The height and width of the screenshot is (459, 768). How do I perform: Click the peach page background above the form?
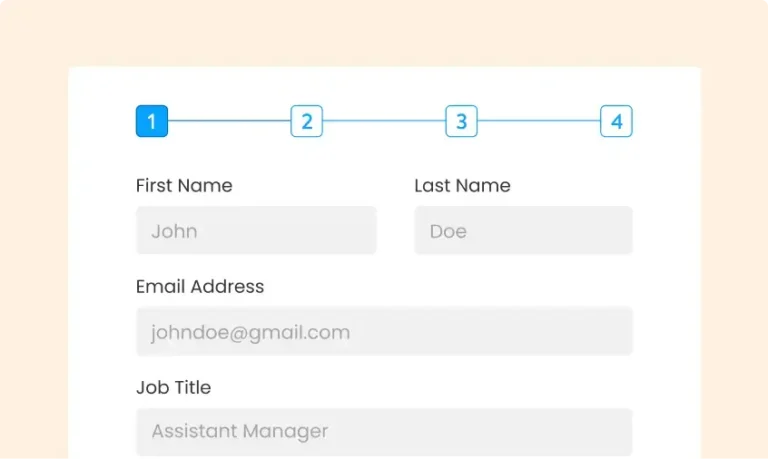384,32
